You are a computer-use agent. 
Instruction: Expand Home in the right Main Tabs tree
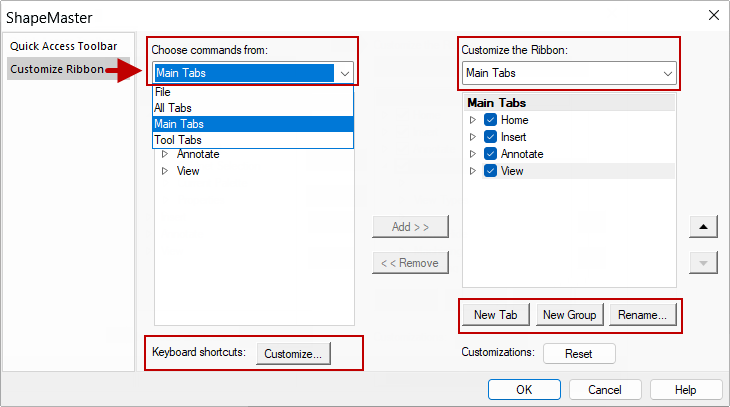tap(473, 120)
